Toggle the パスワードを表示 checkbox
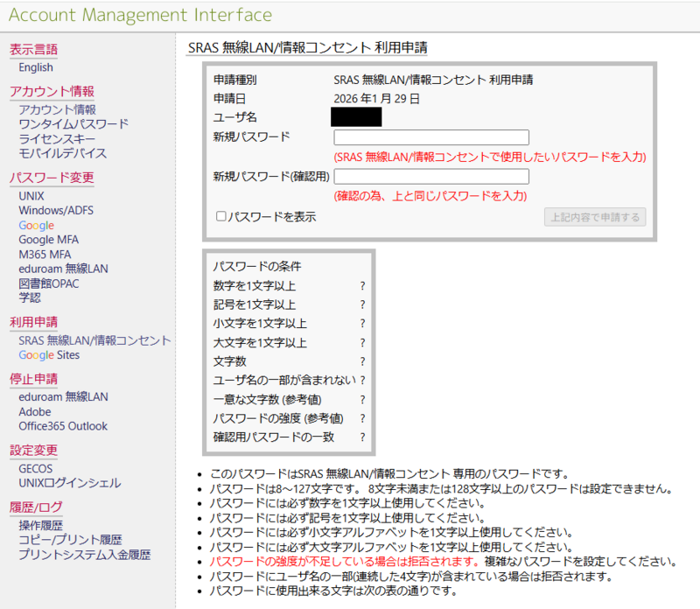This screenshot has width=700, height=609. tap(221, 217)
